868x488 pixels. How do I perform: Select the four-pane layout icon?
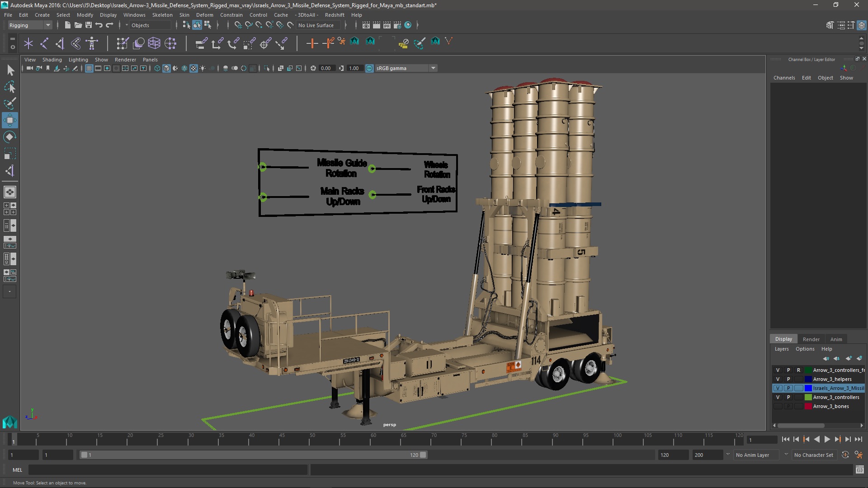click(x=10, y=209)
